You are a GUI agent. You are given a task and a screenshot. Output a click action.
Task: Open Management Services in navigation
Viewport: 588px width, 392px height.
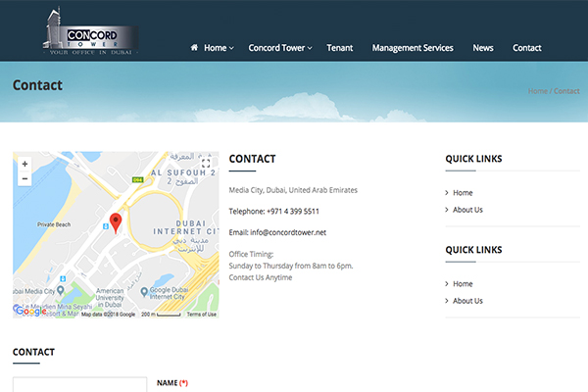[413, 48]
